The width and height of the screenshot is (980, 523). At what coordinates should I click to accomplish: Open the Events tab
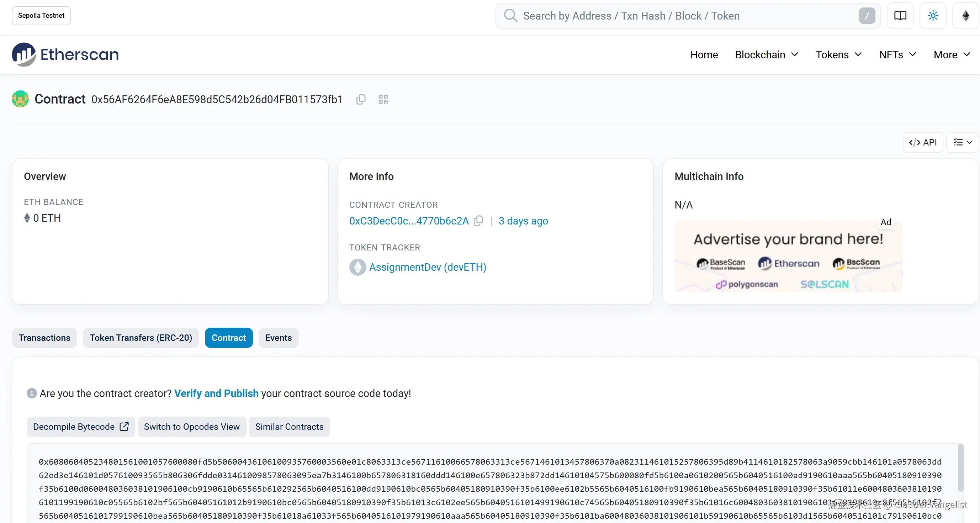pyautogui.click(x=278, y=338)
